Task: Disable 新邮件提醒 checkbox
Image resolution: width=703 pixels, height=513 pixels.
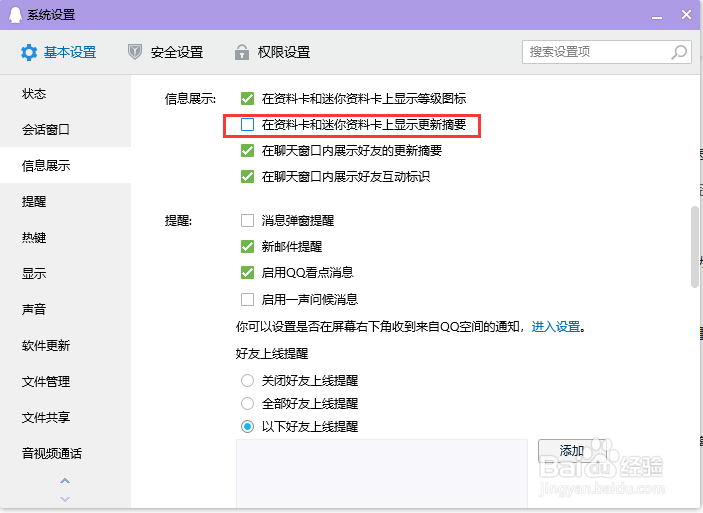Action: 247,246
